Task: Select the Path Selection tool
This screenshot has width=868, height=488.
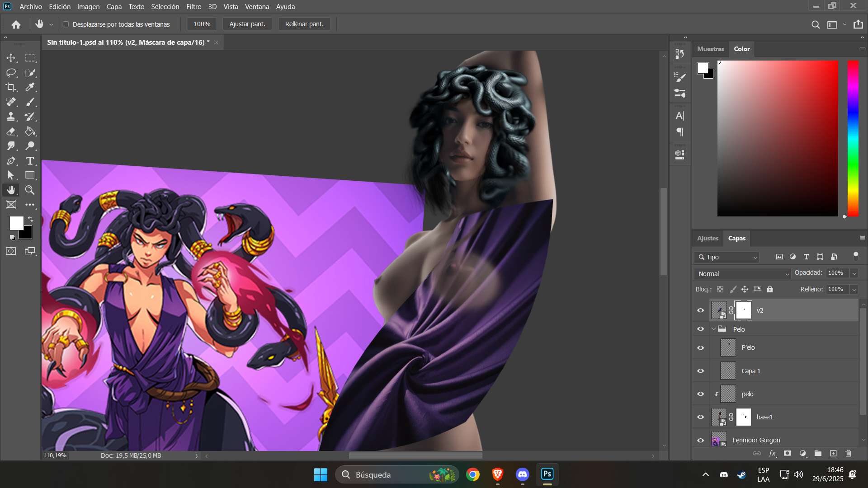Action: click(11, 175)
